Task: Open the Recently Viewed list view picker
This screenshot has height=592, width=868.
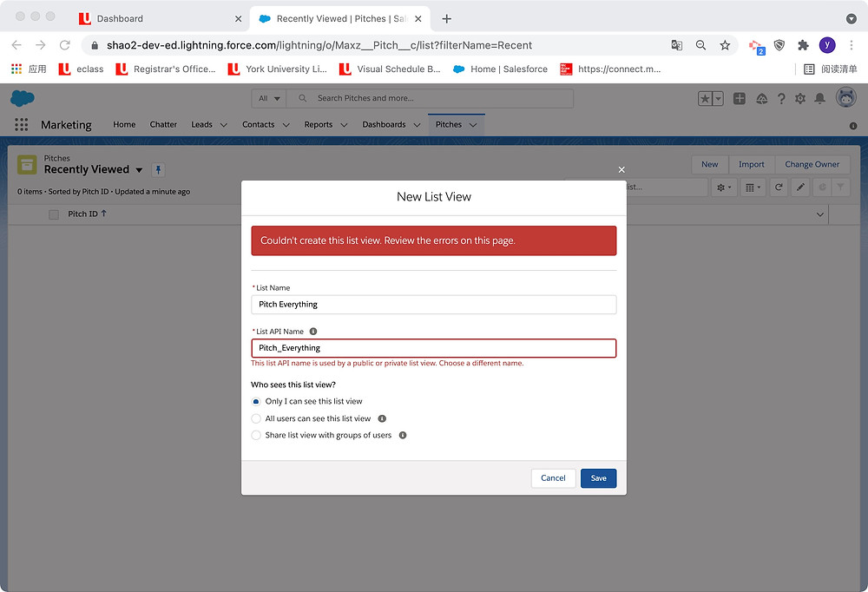Action: (139, 170)
